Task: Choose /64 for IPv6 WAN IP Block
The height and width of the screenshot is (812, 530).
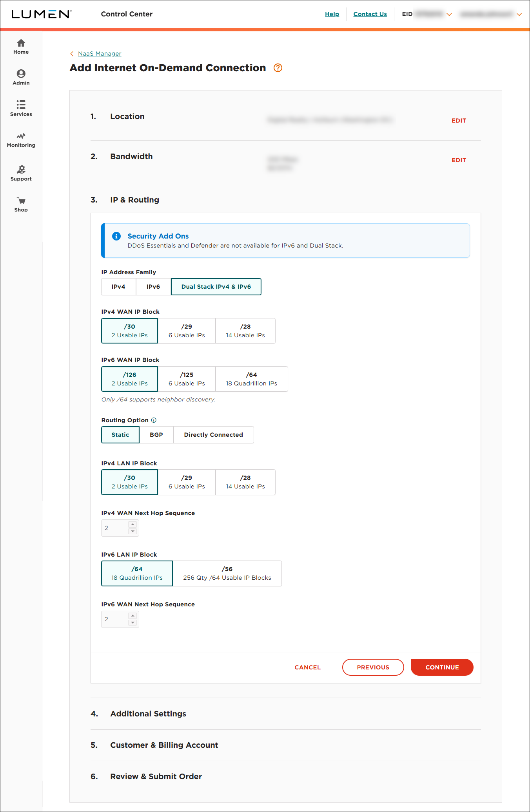Action: point(252,379)
